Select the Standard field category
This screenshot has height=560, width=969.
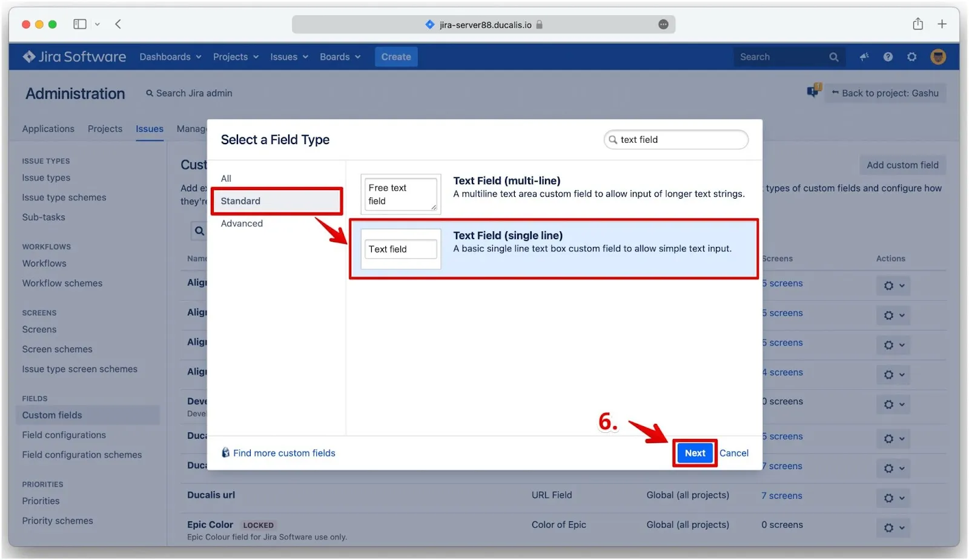240,201
